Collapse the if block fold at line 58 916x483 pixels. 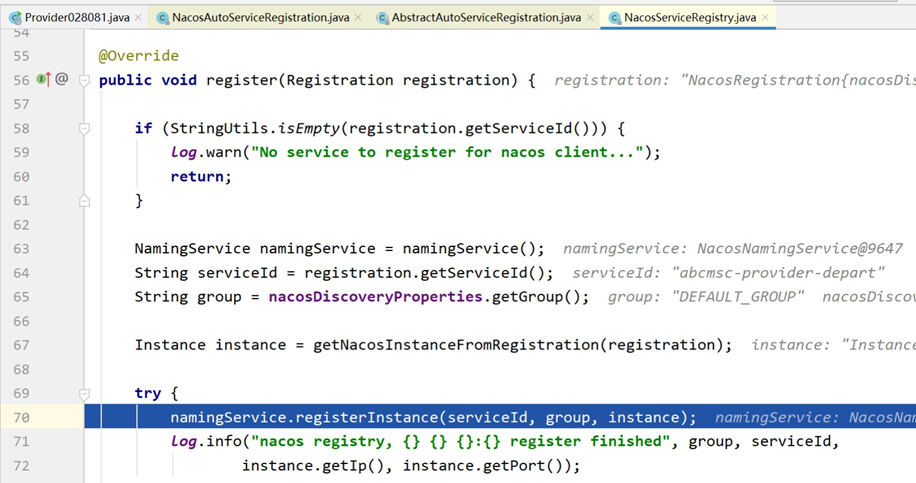tap(85, 128)
